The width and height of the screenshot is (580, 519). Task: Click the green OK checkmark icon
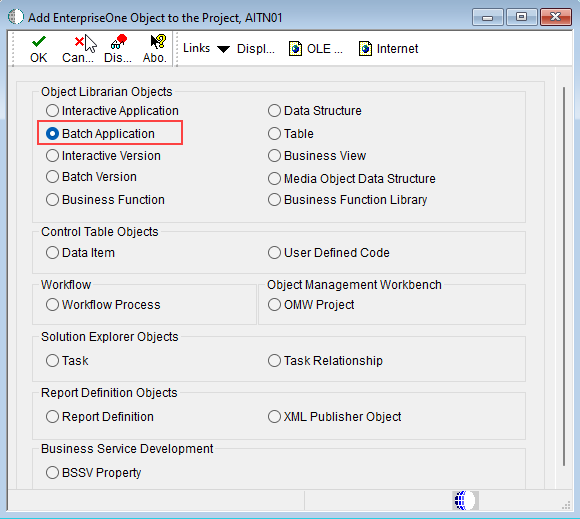39,42
